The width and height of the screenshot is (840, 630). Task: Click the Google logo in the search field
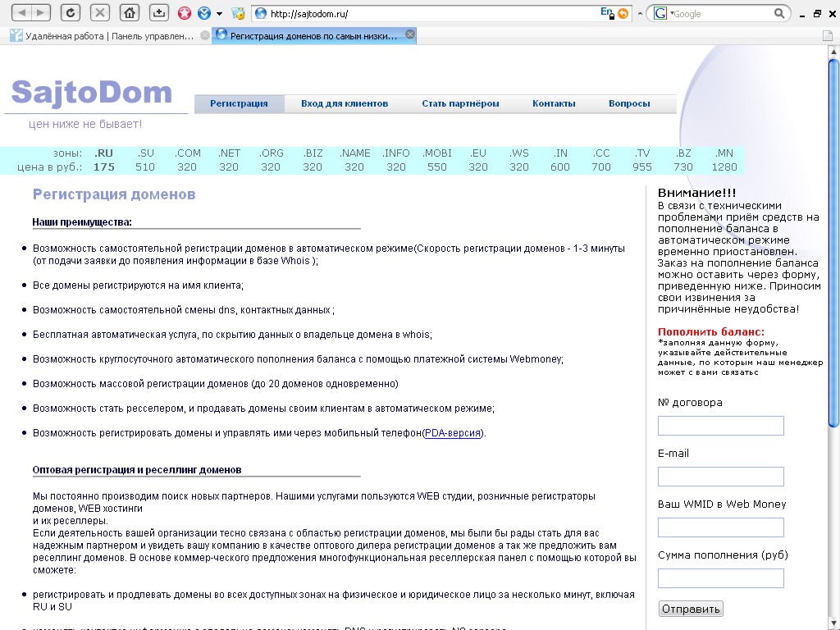point(660,13)
